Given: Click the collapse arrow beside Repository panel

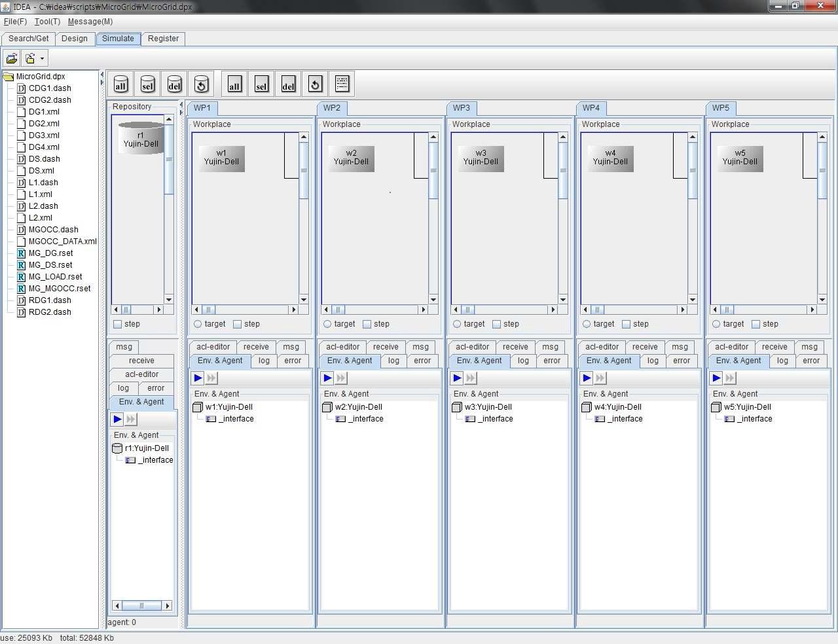Looking at the screenshot, I should pos(181,104).
